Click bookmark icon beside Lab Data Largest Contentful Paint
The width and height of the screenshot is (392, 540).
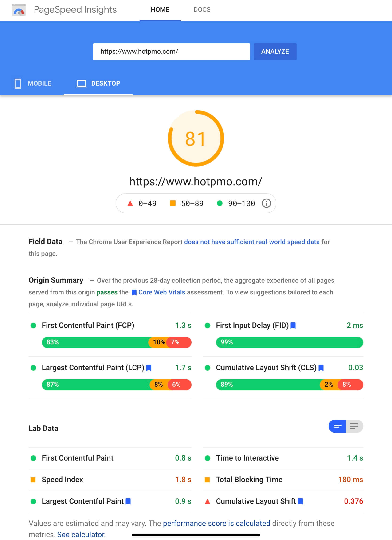[128, 501]
